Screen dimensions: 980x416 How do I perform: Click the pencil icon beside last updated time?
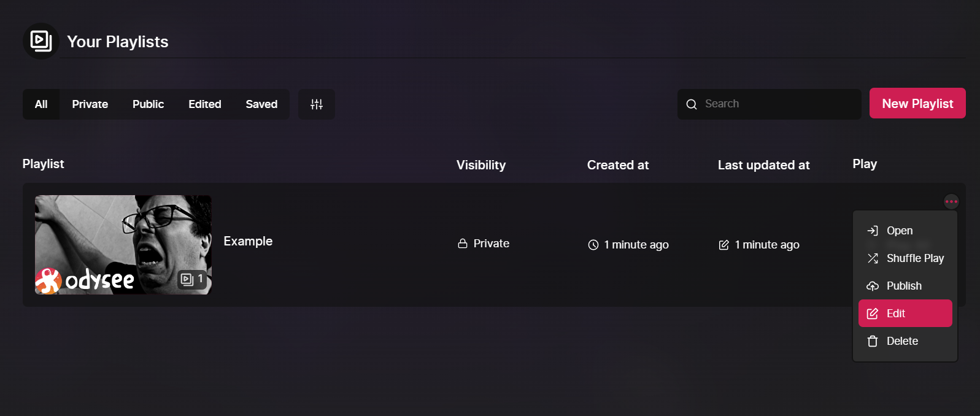724,245
